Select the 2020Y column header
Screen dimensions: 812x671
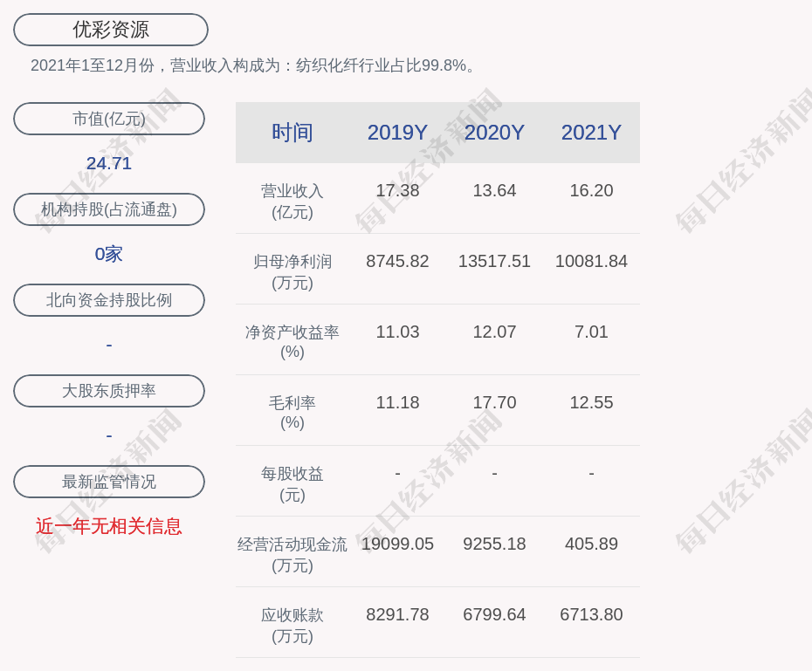494,133
